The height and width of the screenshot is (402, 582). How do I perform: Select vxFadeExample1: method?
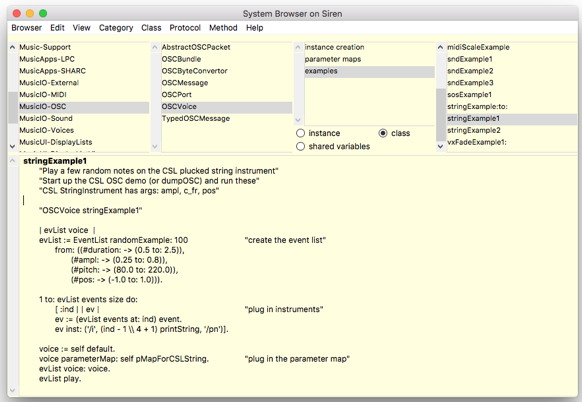click(x=512, y=142)
